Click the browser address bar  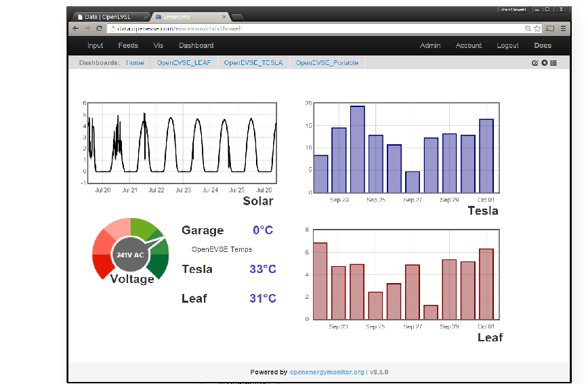click(x=305, y=28)
